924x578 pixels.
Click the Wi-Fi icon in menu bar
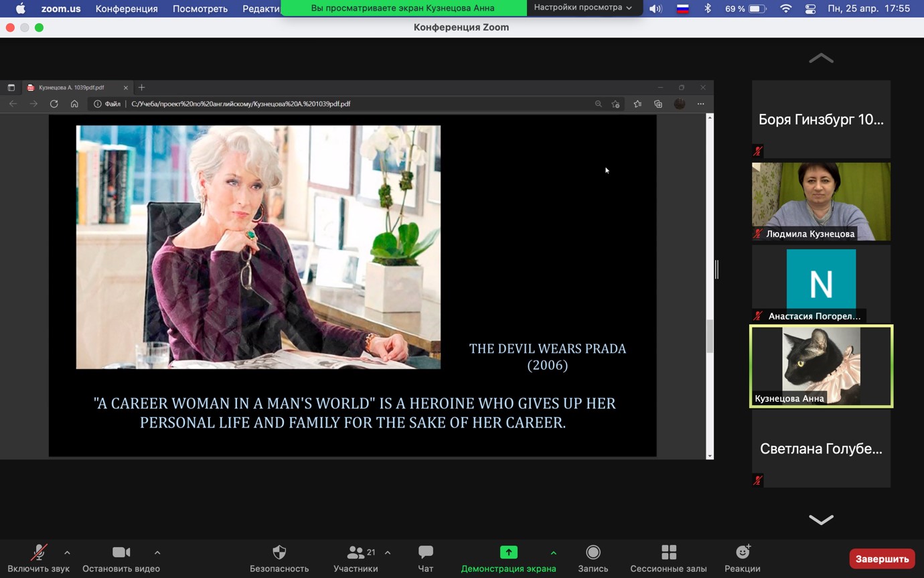tap(786, 9)
